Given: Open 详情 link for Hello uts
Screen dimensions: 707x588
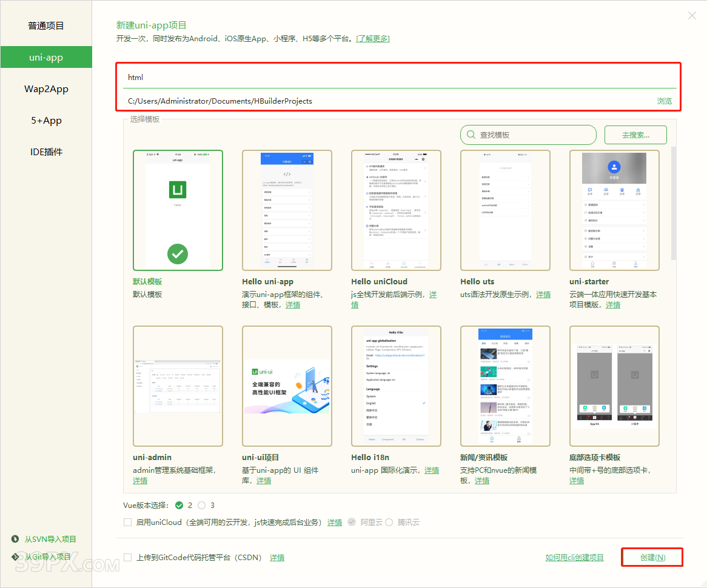Looking at the screenshot, I should 543,295.
